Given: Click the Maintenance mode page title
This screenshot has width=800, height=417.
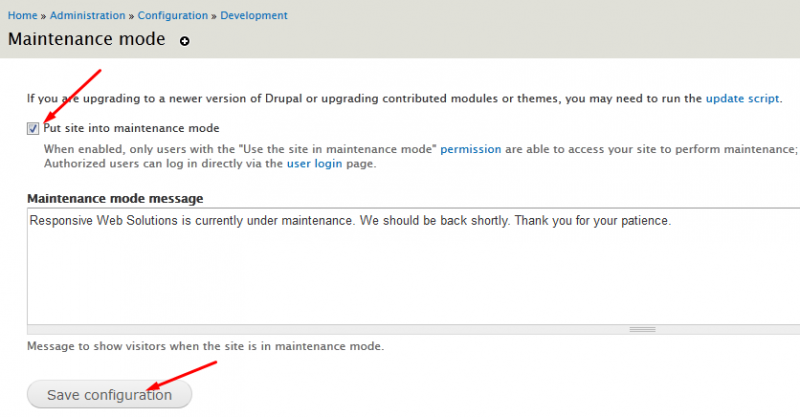Looking at the screenshot, I should 87,39.
